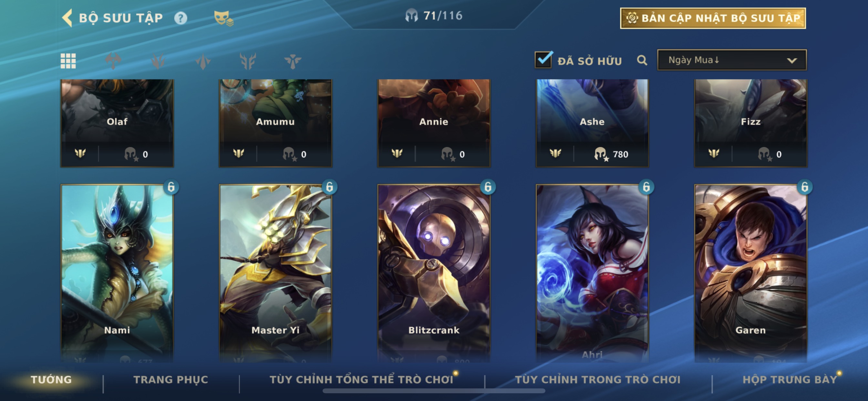Open the theater mask loadout icon
Viewport: 868px width, 401px height.
223,18
